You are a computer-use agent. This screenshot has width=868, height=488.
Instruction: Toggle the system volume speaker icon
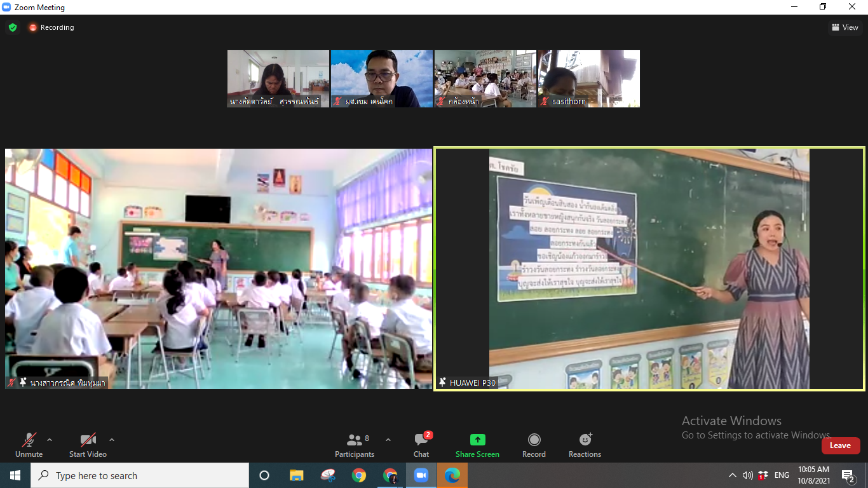pos(748,475)
